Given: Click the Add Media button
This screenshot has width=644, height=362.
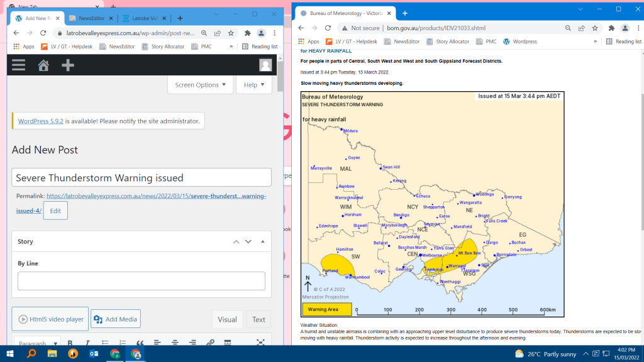Looking at the screenshot, I should pos(116,319).
